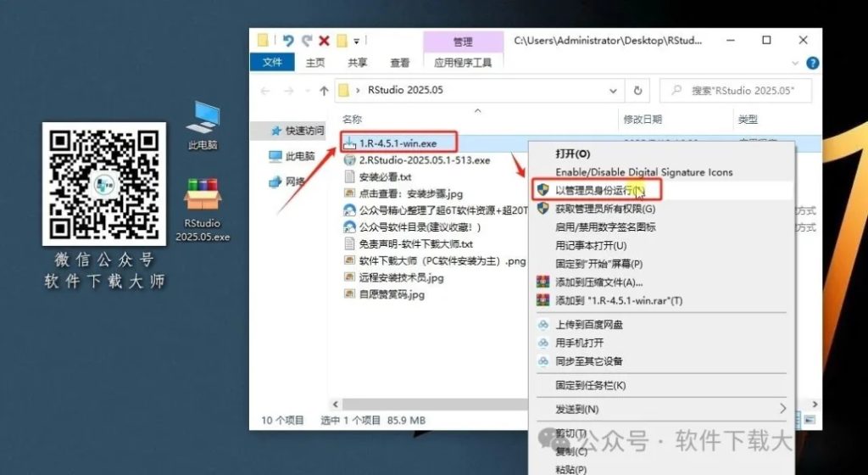Click the up-one-level arrow
868x475 pixels.
[324, 91]
